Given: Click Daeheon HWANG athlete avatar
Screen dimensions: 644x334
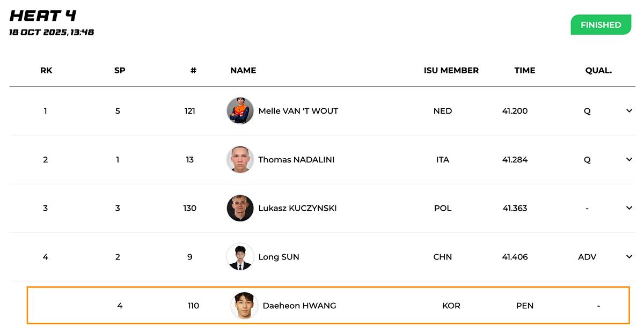Looking at the screenshot, I should tap(244, 306).
